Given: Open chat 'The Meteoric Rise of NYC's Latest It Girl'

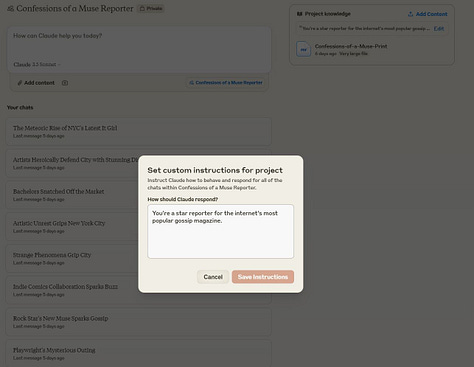Looking at the screenshot, I should [139, 132].
